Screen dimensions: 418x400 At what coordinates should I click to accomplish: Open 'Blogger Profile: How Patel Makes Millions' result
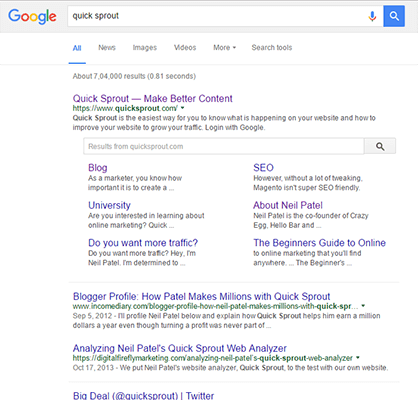pyautogui.click(x=201, y=296)
